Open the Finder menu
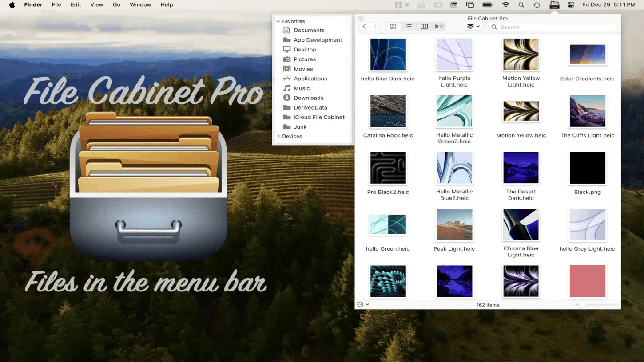The image size is (644, 362). click(33, 5)
